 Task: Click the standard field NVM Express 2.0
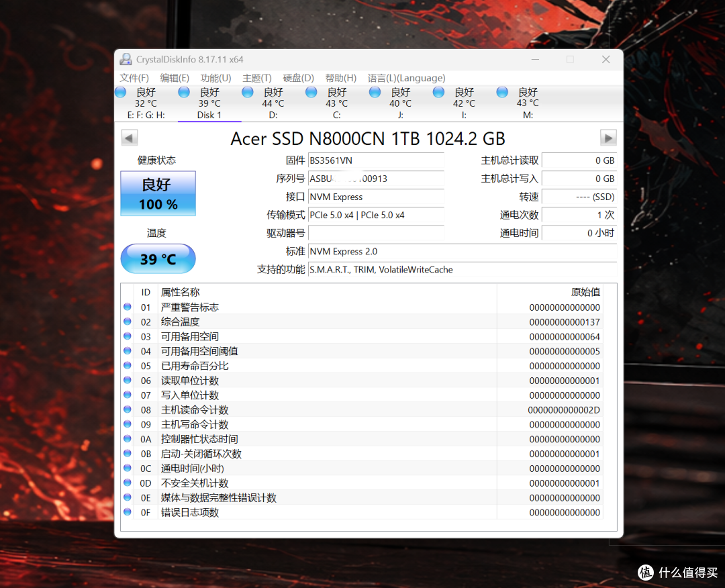[463, 251]
